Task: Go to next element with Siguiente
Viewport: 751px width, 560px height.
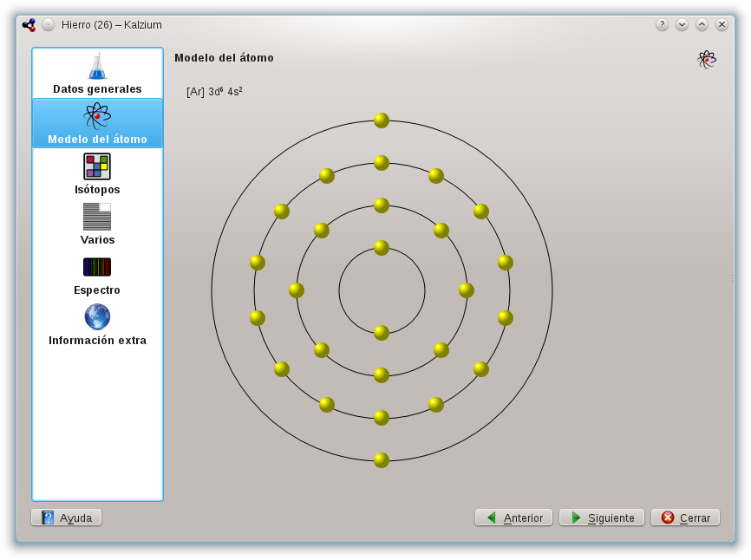Action: pyautogui.click(x=602, y=518)
